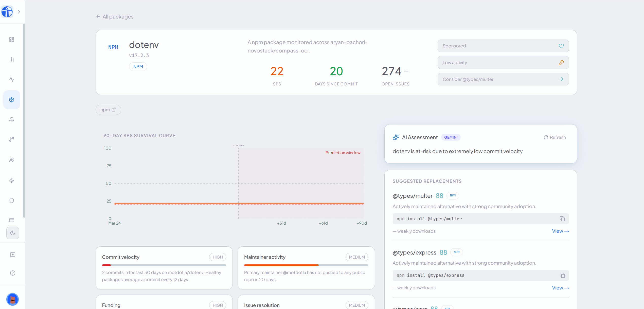Screen dimensions: 644x309
Task: Open the dashboard grid icon in the sidebar
Action: point(12,40)
